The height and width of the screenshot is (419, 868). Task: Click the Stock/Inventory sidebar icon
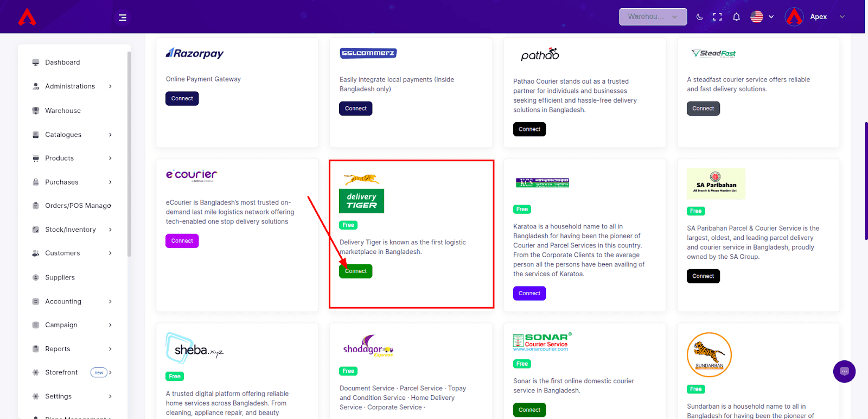[36, 230]
